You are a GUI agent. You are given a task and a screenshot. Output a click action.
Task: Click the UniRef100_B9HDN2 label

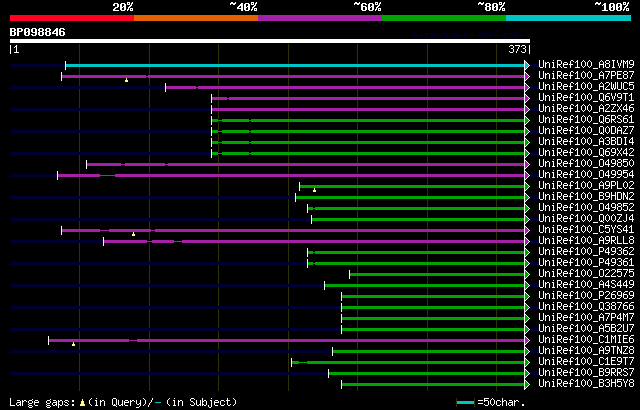pos(586,197)
